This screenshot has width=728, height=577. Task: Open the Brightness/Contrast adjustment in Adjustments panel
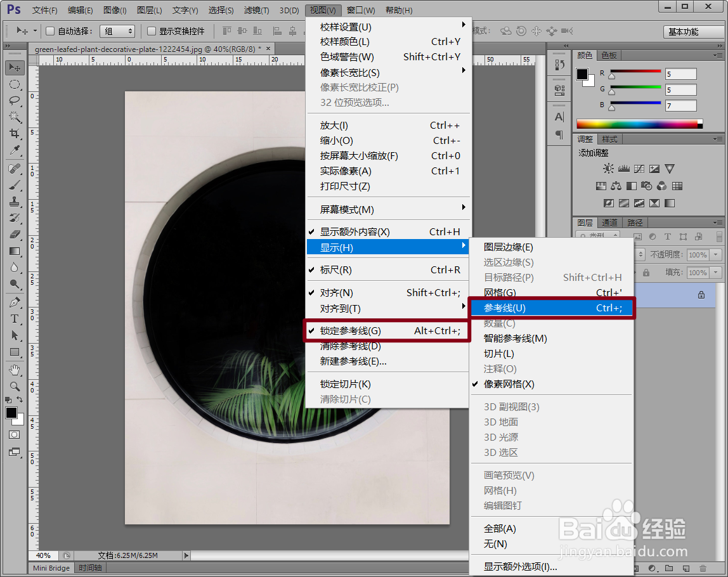click(608, 168)
